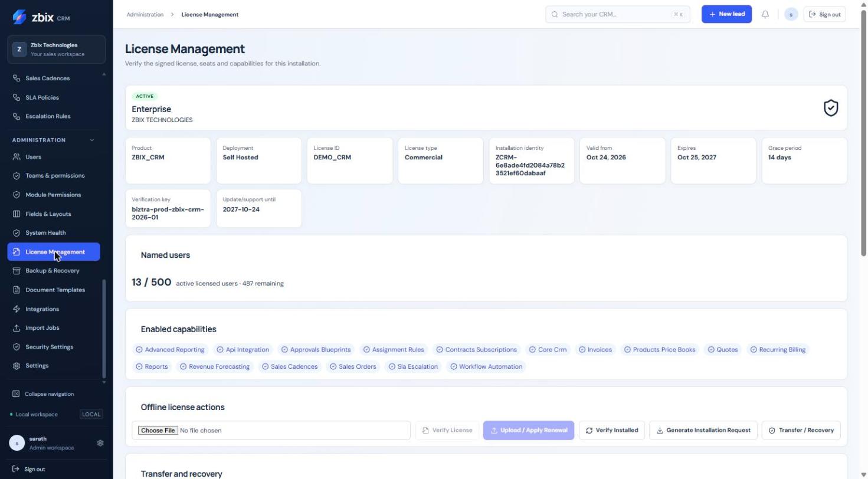Click the System Health icon
This screenshot has height=479, width=868.
[x=17, y=233]
